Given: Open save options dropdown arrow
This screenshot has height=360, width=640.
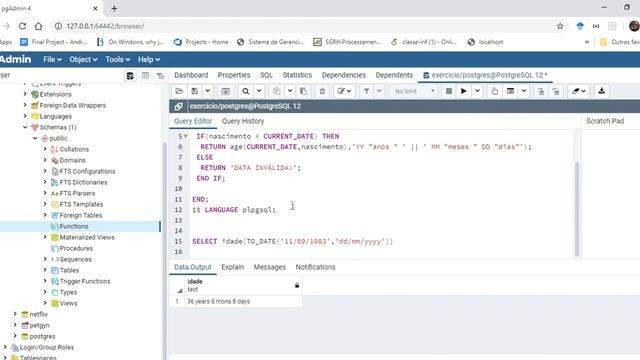Looking at the screenshot, I should pyautogui.click(x=207, y=91).
